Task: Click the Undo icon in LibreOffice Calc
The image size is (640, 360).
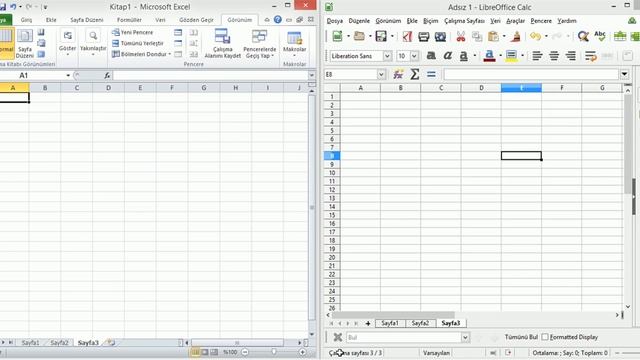Action: [x=535, y=37]
